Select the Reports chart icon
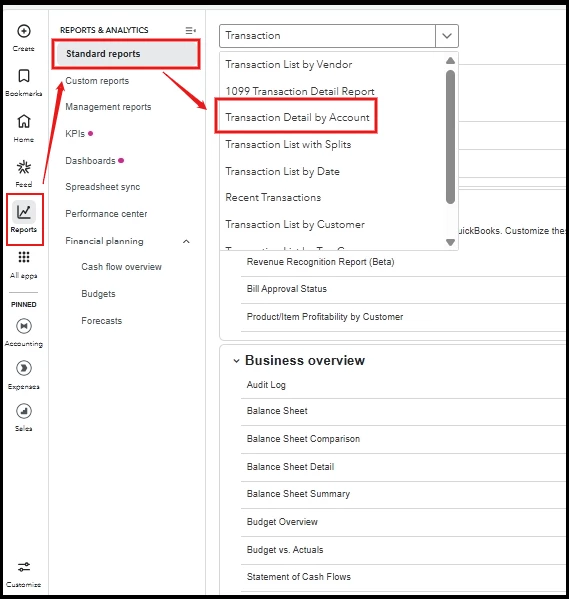Screen dimensions: 569x599 click(24, 212)
